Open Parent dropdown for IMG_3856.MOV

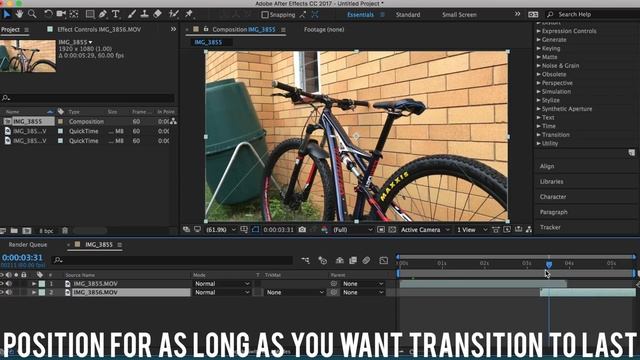(363, 292)
